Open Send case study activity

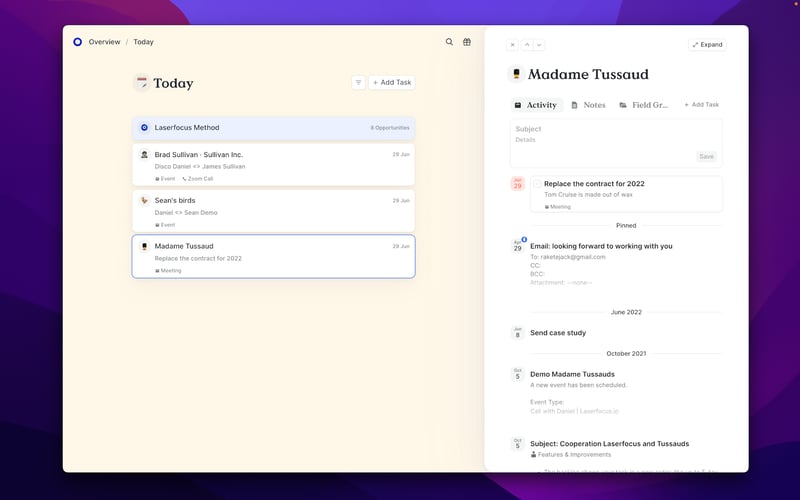(x=558, y=333)
